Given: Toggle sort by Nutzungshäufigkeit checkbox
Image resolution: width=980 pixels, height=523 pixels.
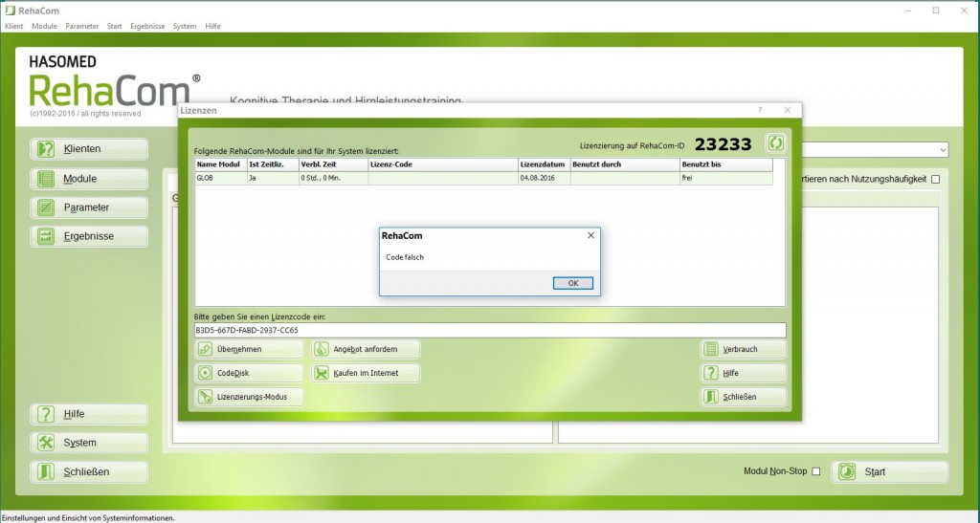Looking at the screenshot, I should (x=936, y=179).
